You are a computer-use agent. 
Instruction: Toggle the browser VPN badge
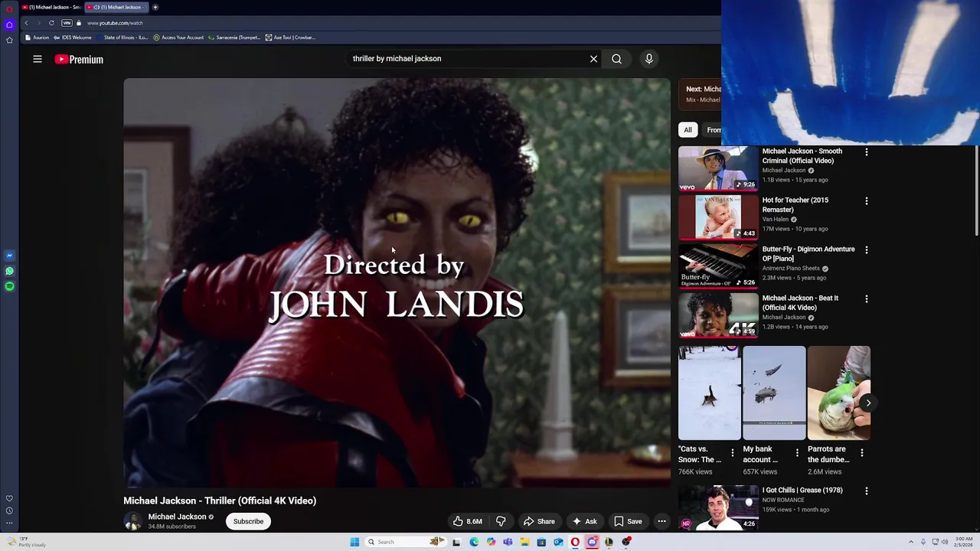67,23
